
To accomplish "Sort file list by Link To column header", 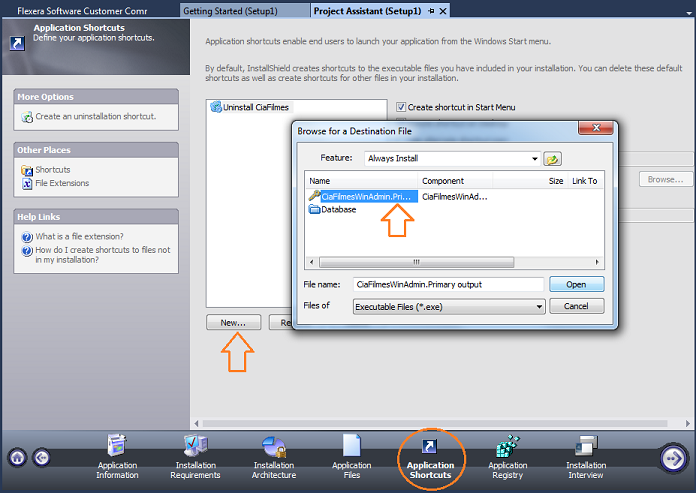I will pyautogui.click(x=585, y=181).
